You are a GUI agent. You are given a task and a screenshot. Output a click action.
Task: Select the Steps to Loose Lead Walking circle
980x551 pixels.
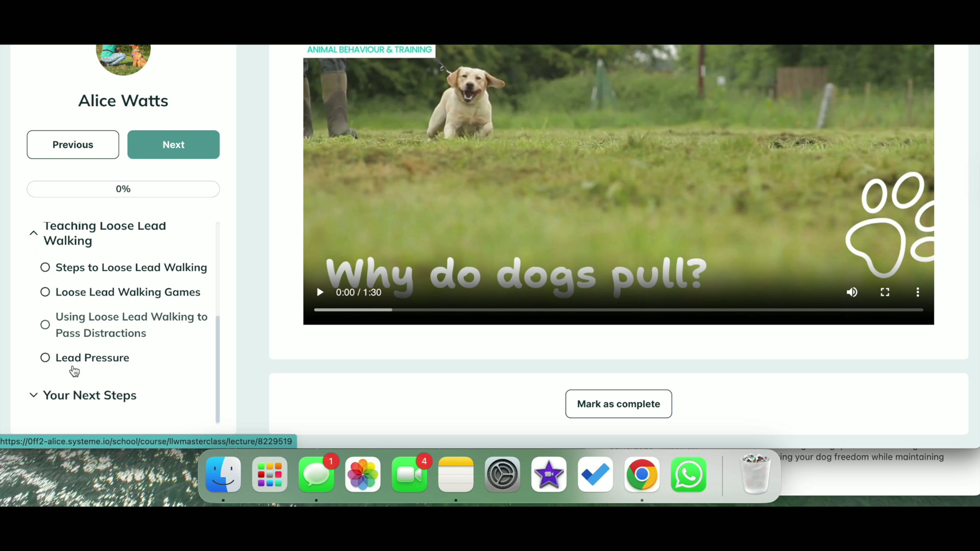45,267
